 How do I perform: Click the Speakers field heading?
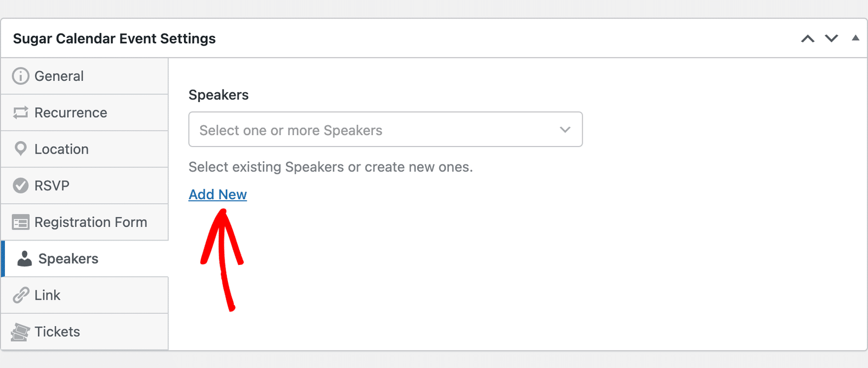(219, 95)
